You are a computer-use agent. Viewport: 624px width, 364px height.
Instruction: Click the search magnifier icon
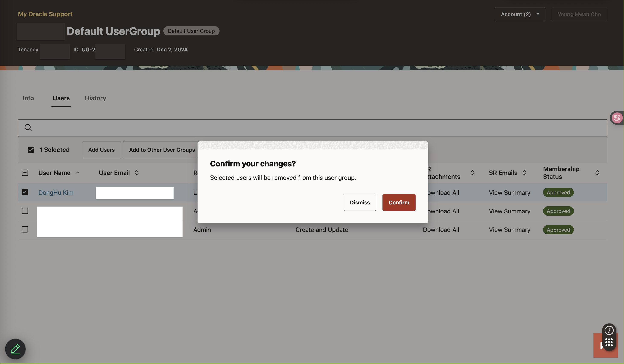(x=28, y=128)
